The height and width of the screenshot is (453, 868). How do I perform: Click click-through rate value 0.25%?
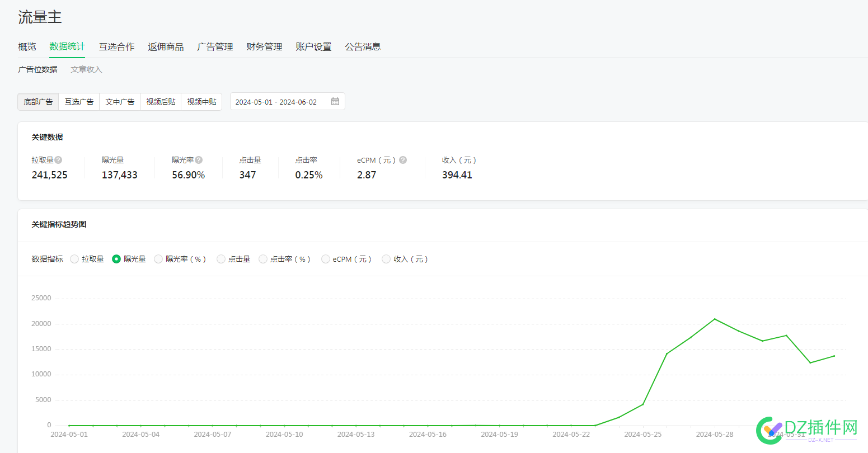(x=309, y=175)
